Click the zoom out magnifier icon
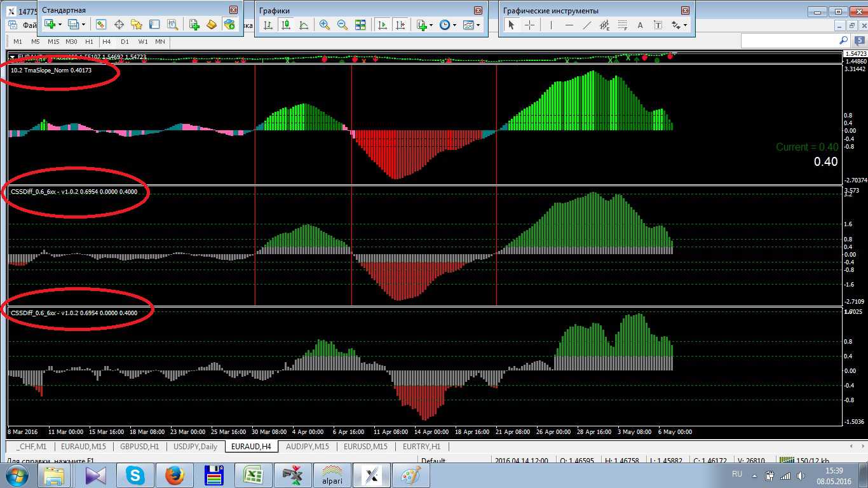The width and height of the screenshot is (868, 488). pos(342,25)
